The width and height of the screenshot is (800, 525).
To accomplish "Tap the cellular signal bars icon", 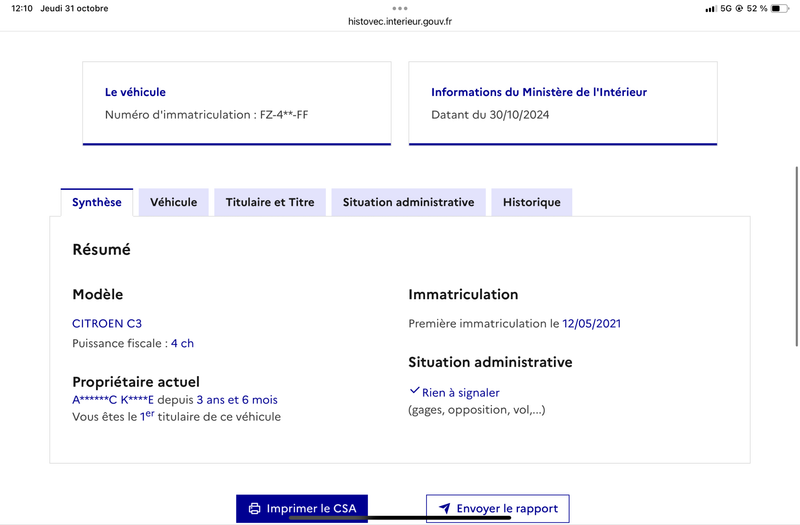I will click(x=710, y=9).
